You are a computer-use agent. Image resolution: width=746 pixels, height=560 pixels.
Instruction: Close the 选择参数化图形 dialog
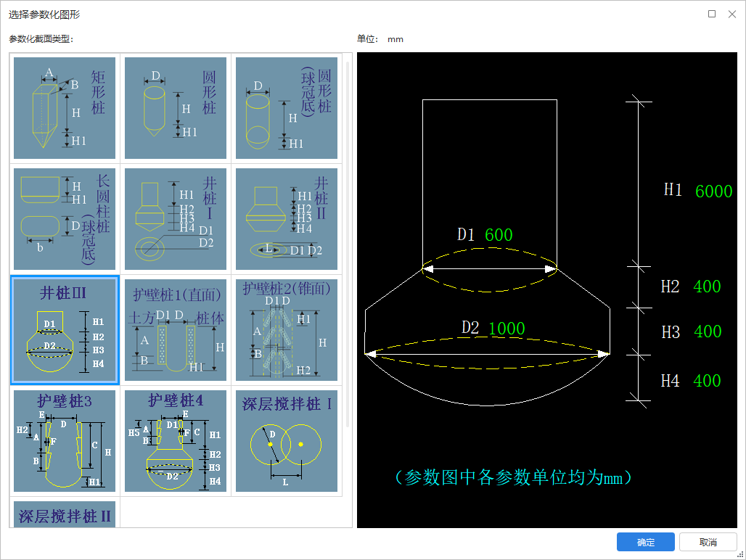click(x=732, y=15)
